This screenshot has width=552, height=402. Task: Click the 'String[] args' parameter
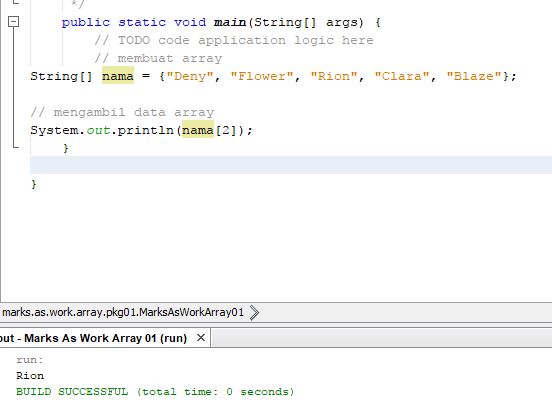coord(309,22)
